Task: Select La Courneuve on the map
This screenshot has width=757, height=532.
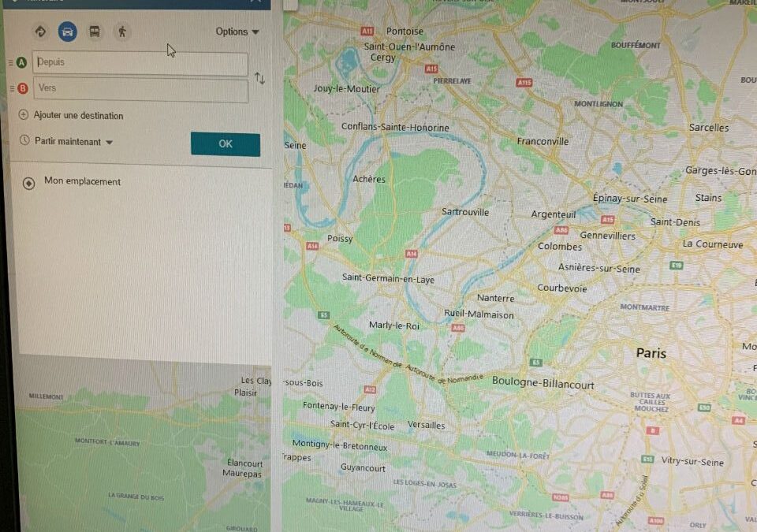Action: coord(713,244)
